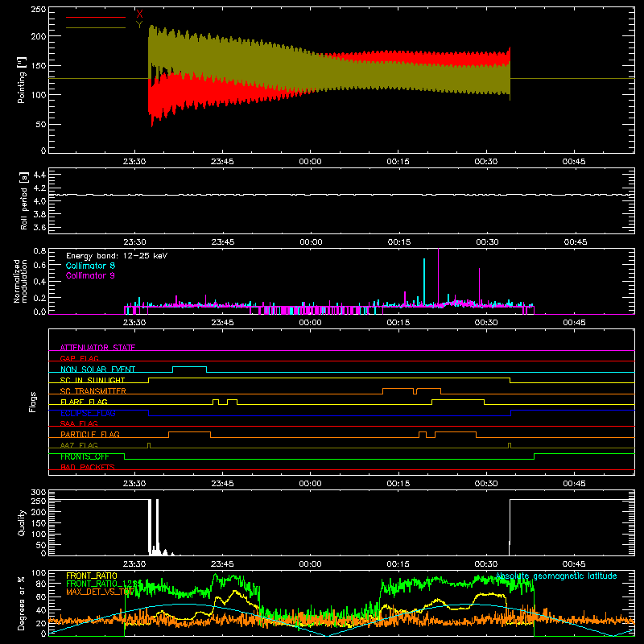Click the 00:15 tick under the Flags plot
The height and width of the screenshot is (644, 644).
click(398, 484)
